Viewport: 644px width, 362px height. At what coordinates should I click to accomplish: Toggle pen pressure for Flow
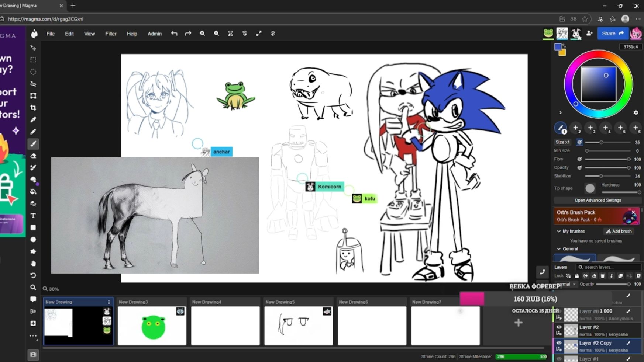coord(579,159)
